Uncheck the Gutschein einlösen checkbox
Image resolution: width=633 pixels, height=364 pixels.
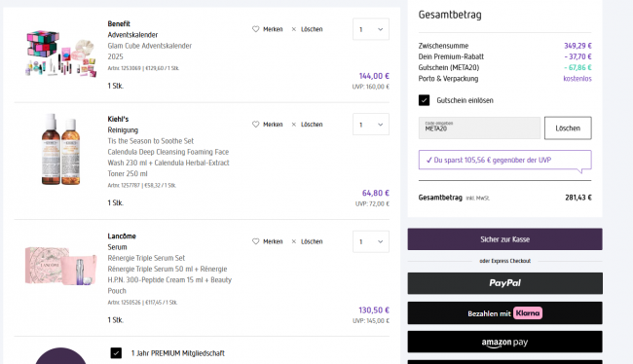coord(424,100)
